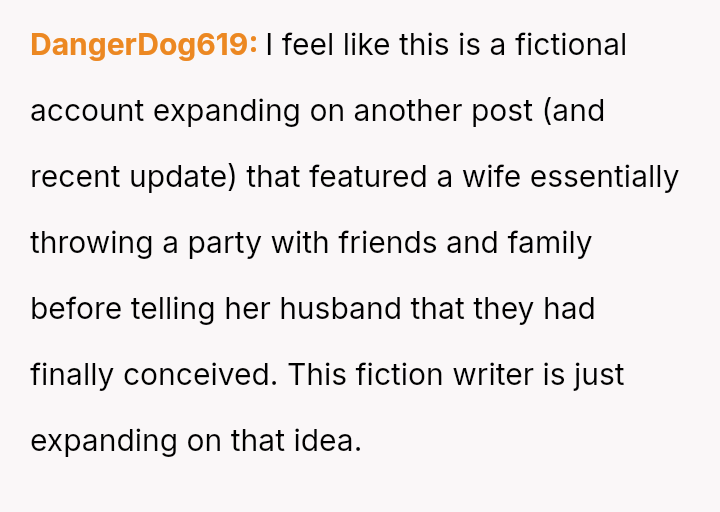The width and height of the screenshot is (720, 512).
Task: Click the DangerDog619 username link
Action: [143, 45]
